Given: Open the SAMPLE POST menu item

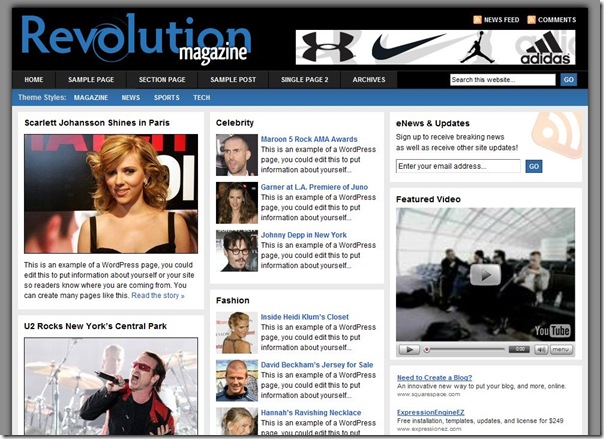Looking at the screenshot, I should click(x=233, y=80).
